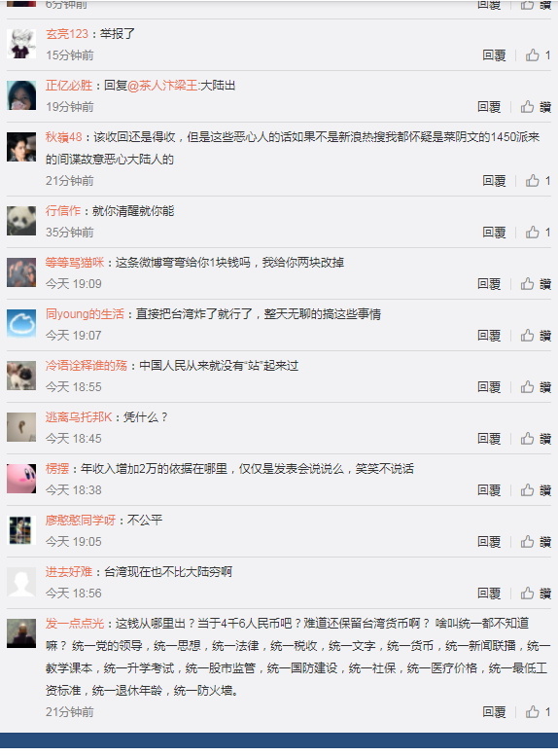The width and height of the screenshot is (558, 756).
Task: Thumbs-up the comment by 逃离乌托邦K
Action: click(536, 439)
